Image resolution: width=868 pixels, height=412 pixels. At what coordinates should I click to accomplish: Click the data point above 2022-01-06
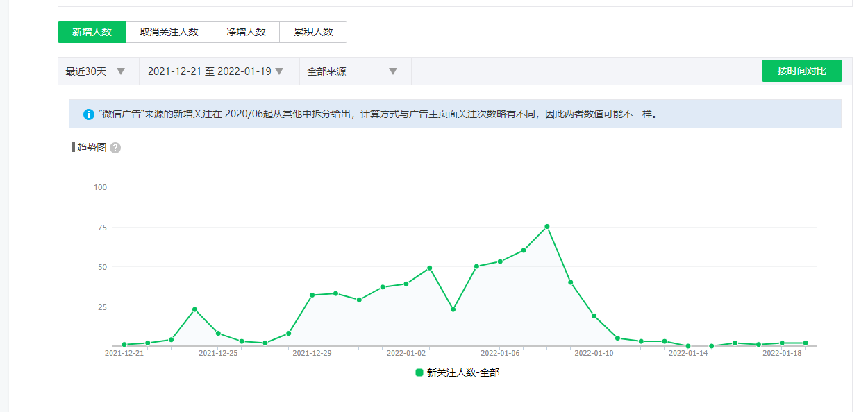pos(500,261)
